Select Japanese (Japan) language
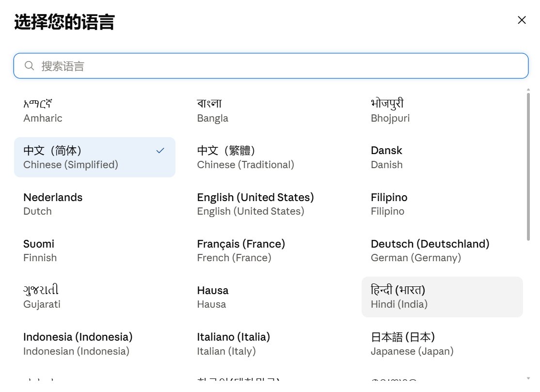 click(442, 344)
